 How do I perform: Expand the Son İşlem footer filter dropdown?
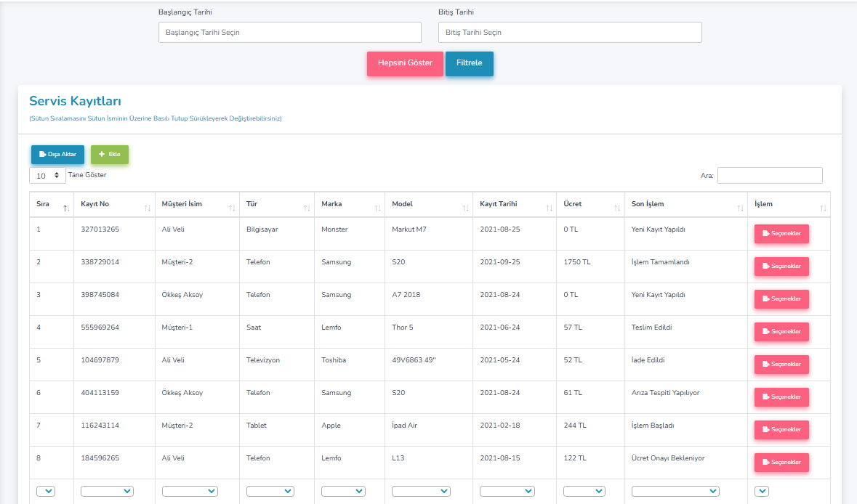675,492
